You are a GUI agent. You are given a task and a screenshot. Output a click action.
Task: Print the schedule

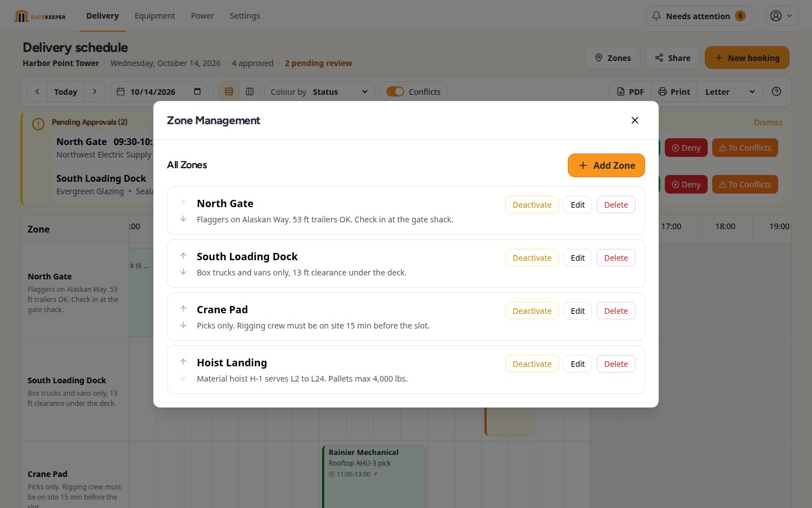(x=674, y=91)
